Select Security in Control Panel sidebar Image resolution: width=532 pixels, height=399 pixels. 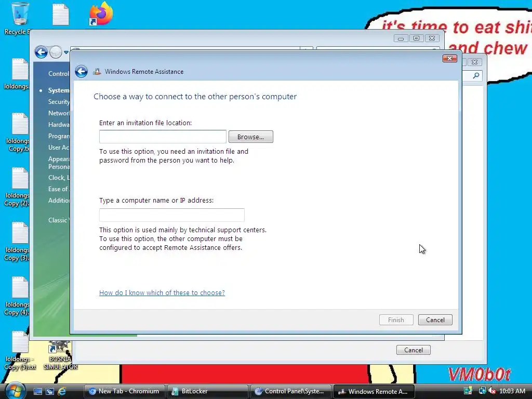tap(59, 102)
